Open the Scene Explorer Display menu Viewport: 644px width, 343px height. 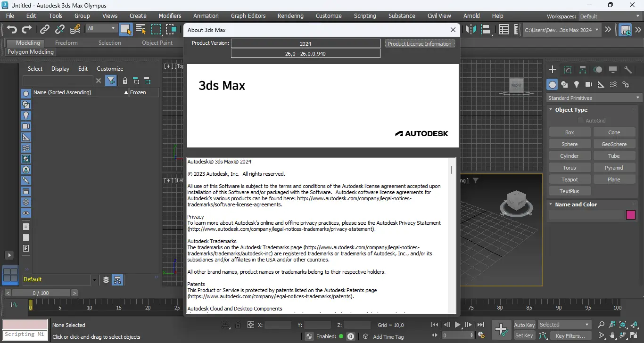click(x=60, y=69)
